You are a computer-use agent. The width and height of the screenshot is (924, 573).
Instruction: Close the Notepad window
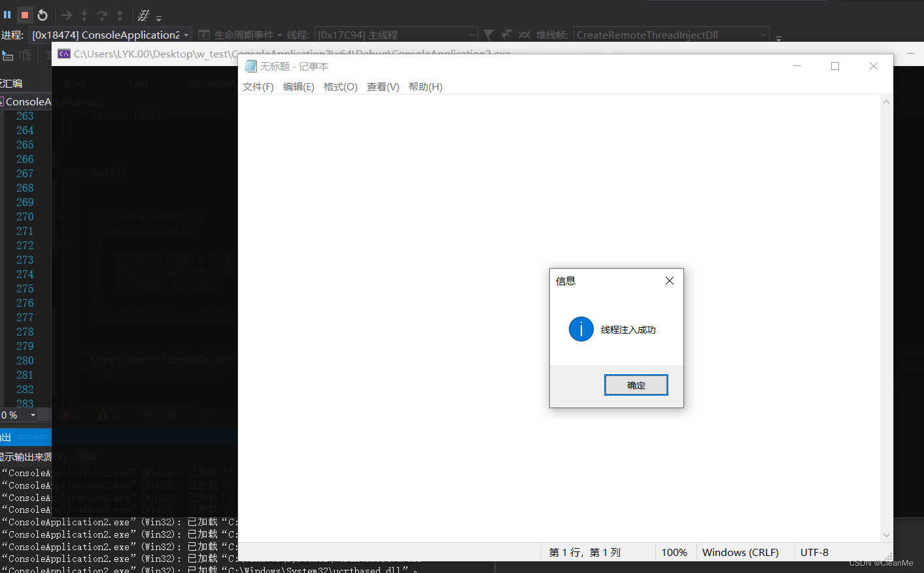coord(874,66)
